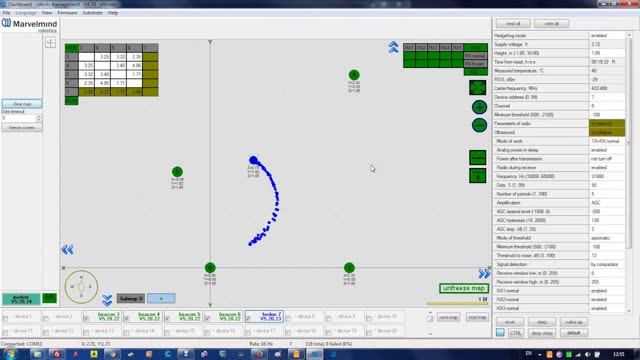Click the Windows Start button
The width and height of the screenshot is (640, 360).
[10, 353]
